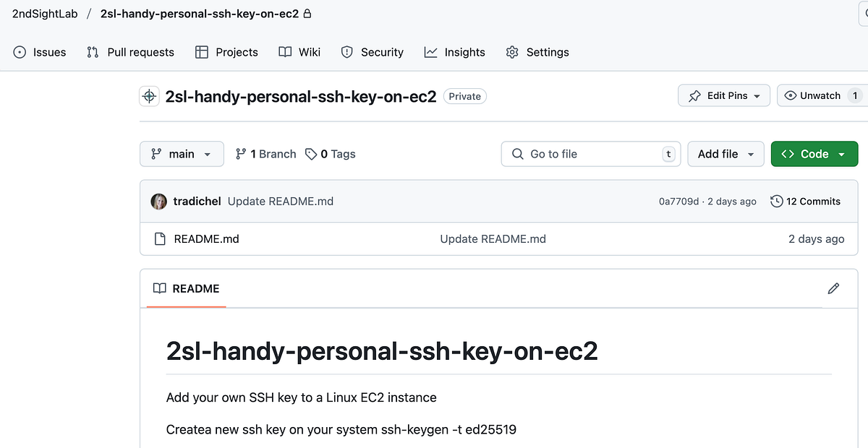Click tradichel's profile avatar
The height and width of the screenshot is (448, 868).
tap(158, 201)
